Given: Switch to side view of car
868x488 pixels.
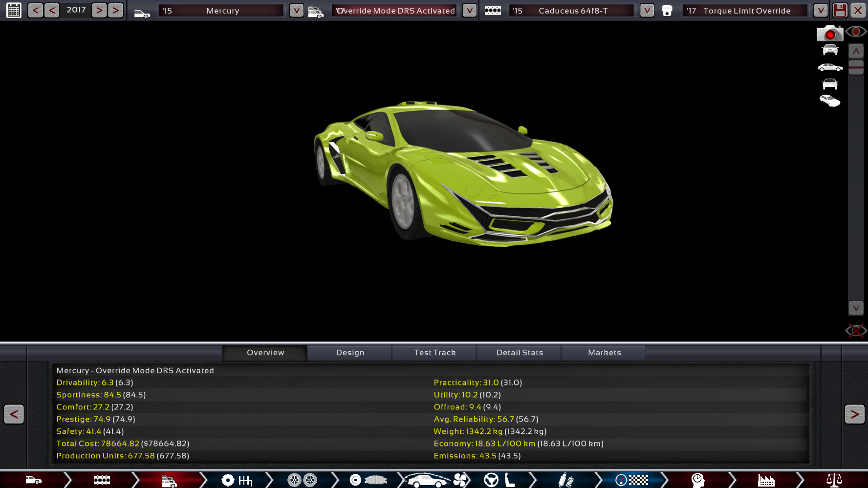Looking at the screenshot, I should click(x=830, y=67).
